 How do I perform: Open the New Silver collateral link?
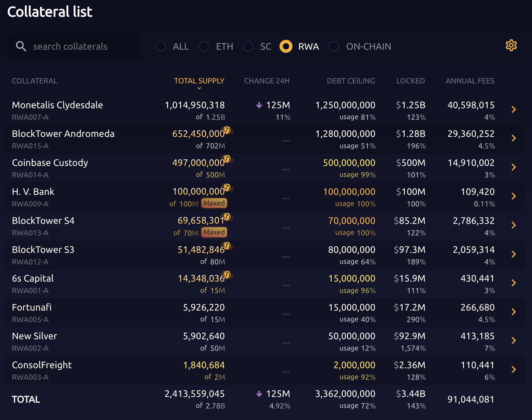[x=34, y=336]
